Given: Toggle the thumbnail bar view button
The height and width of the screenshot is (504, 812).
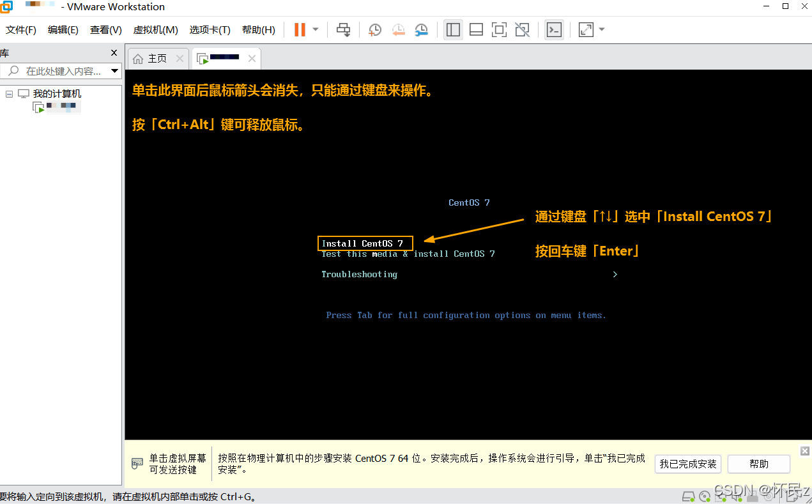Looking at the screenshot, I should (x=476, y=29).
